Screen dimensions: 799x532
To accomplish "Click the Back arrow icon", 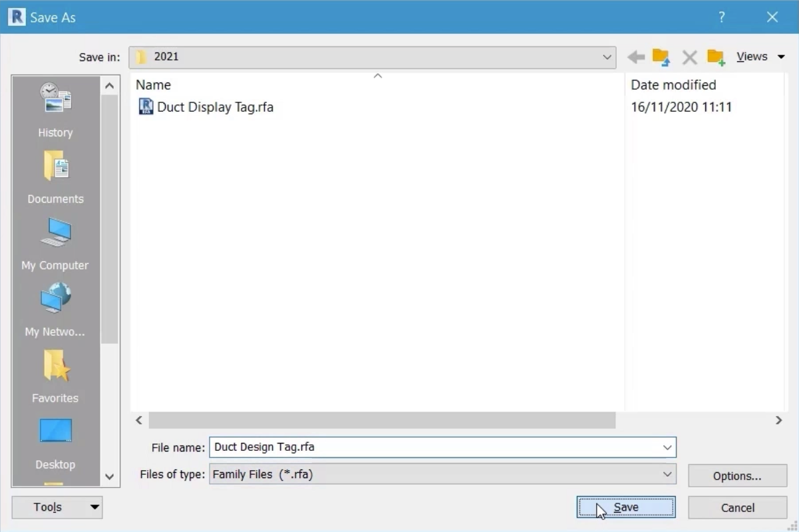I will 636,57.
